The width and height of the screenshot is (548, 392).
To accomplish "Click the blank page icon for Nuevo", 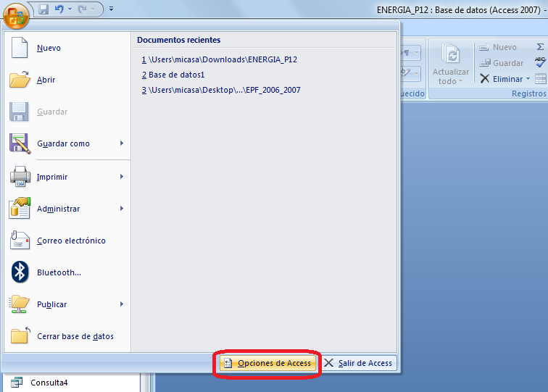I will click(20, 48).
